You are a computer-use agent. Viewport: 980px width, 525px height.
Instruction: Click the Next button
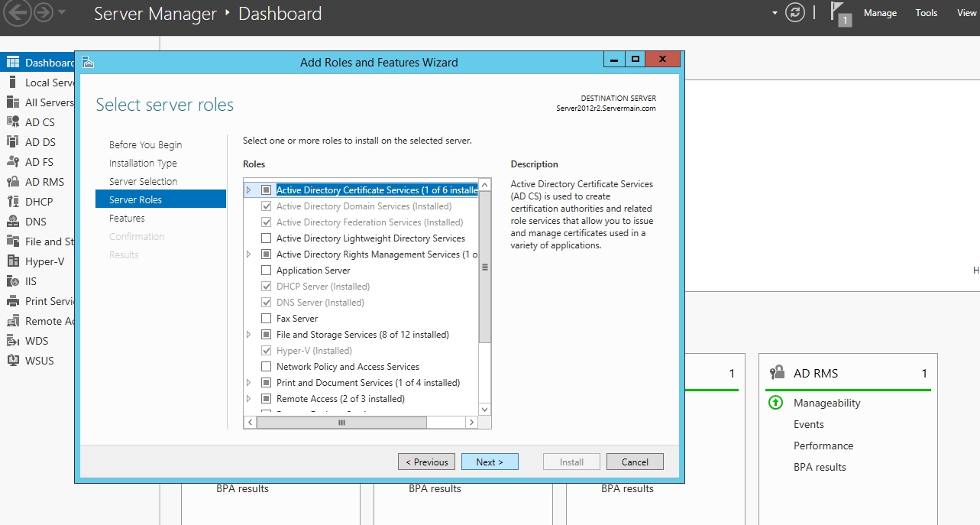click(490, 462)
